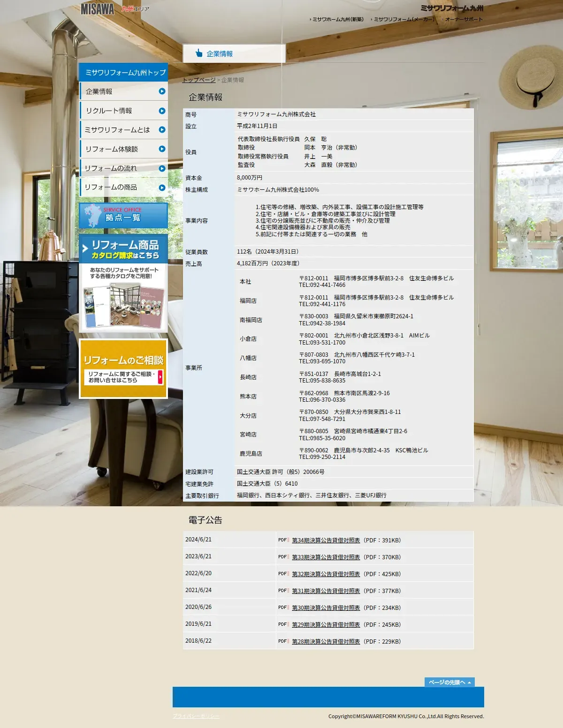Open 第30期決算公告貸借対照表 link
The height and width of the screenshot is (728, 563).
[326, 608]
